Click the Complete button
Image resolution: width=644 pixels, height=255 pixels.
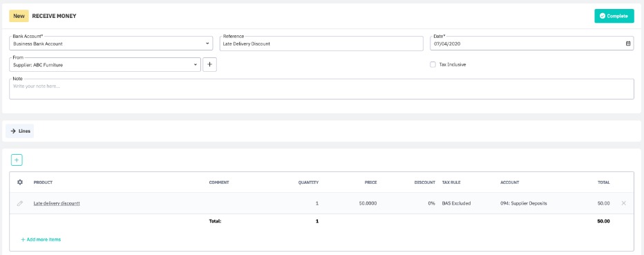coord(614,16)
